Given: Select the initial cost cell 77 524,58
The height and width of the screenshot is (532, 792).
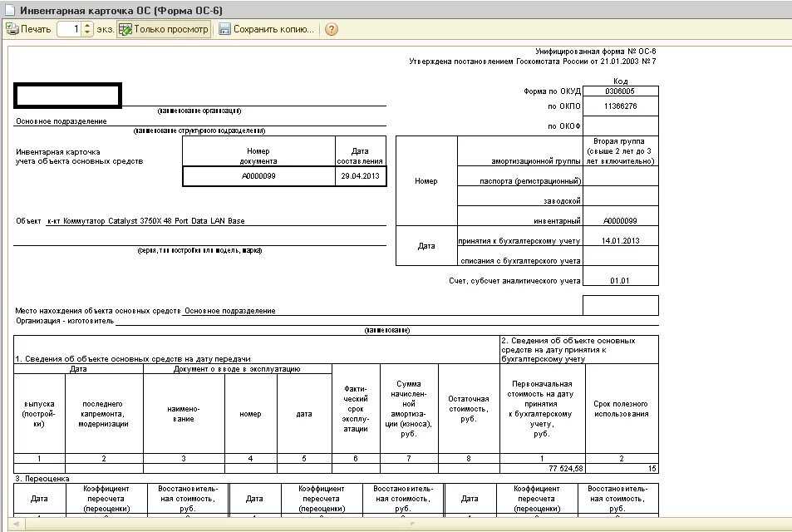Looking at the screenshot, I should click(x=543, y=468).
